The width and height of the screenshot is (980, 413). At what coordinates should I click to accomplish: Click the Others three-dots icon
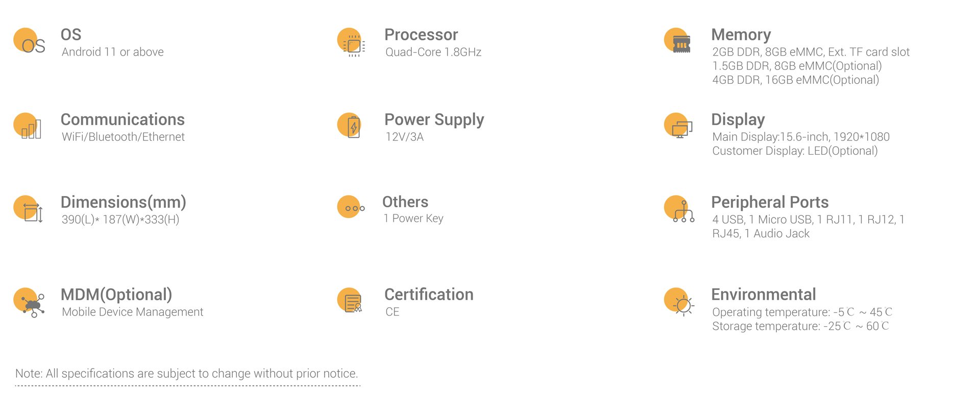(351, 207)
